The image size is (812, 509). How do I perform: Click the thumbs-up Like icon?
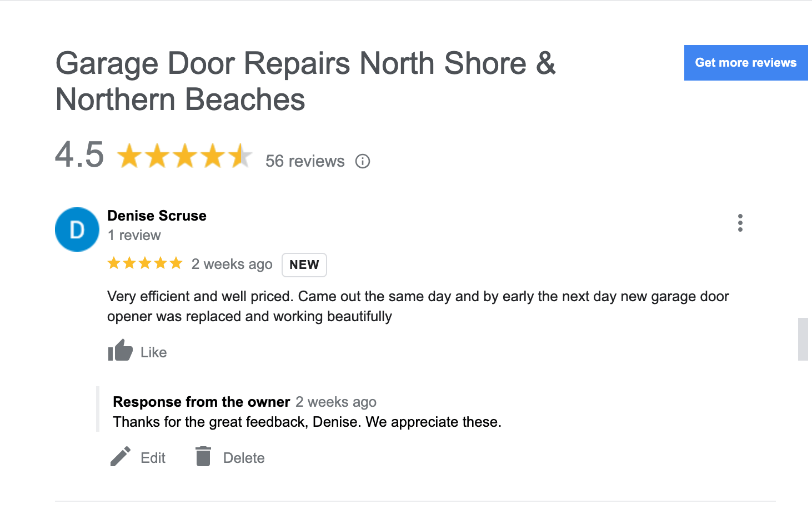click(x=120, y=351)
